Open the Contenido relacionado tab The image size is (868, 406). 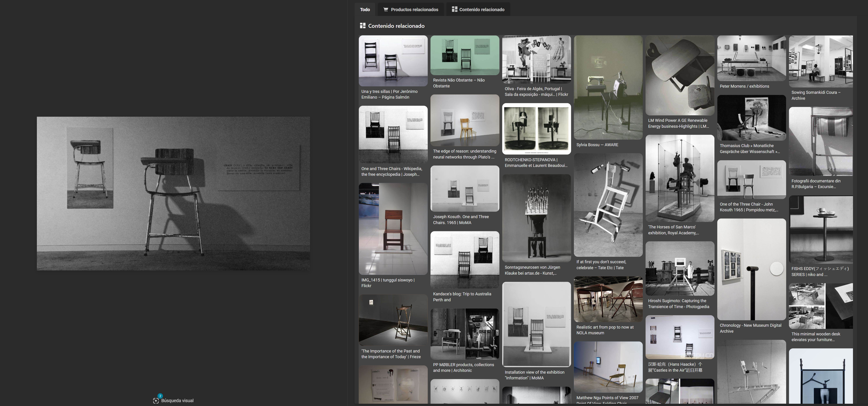tap(482, 9)
